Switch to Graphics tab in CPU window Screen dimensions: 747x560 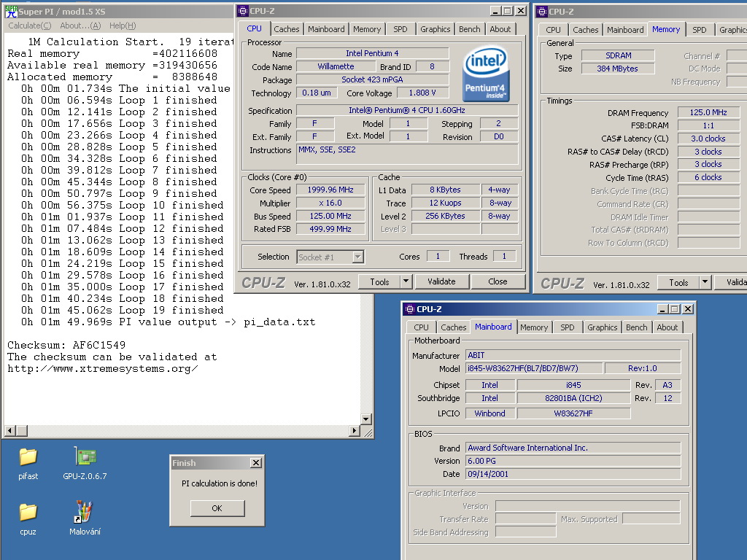(x=435, y=29)
